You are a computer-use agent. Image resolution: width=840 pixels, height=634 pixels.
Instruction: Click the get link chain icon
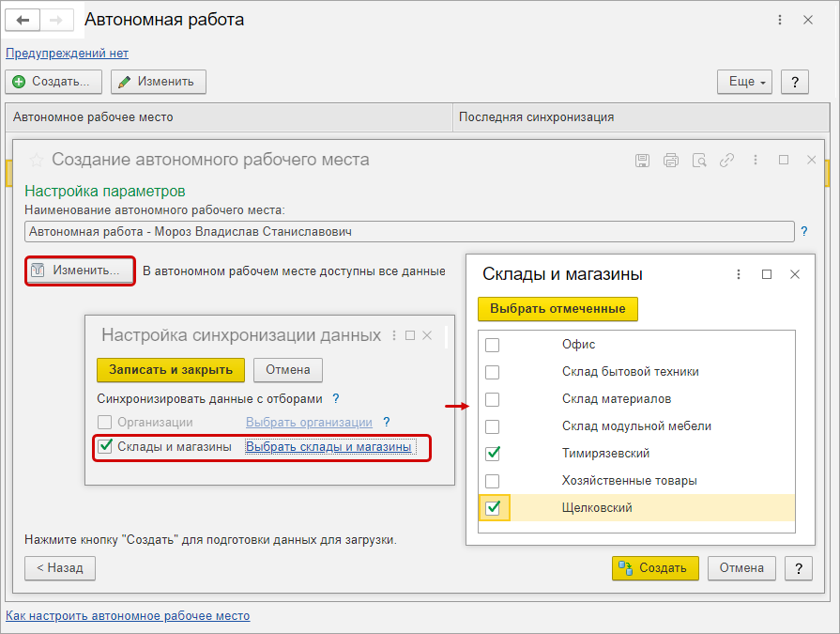pos(726,161)
